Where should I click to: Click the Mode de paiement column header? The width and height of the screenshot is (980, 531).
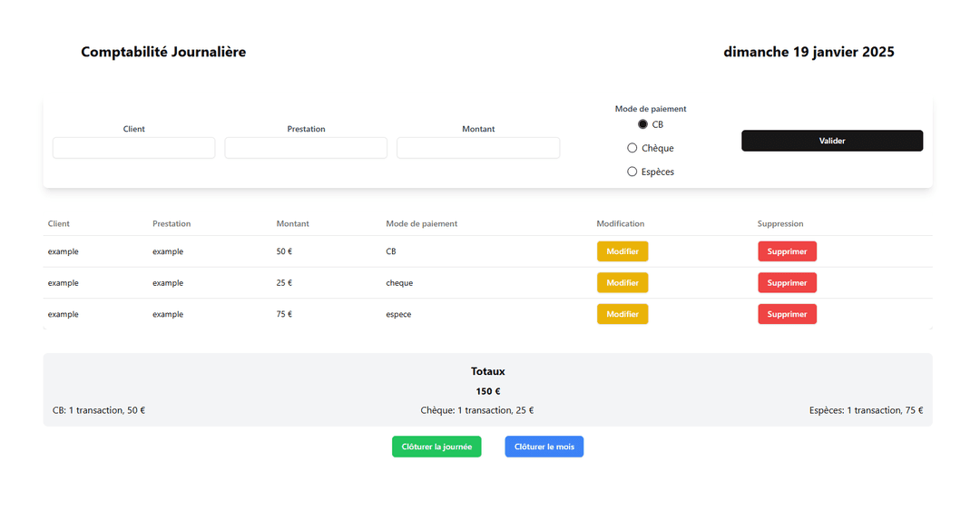[421, 224]
